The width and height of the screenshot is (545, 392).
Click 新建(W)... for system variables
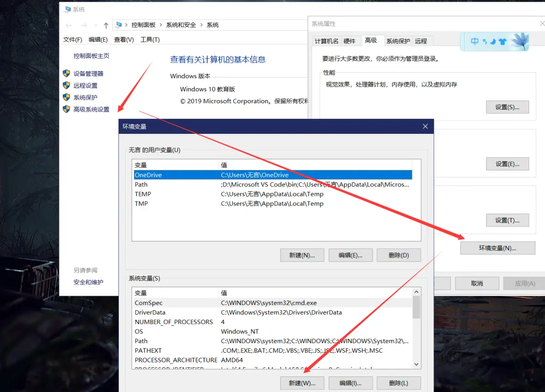tap(302, 383)
